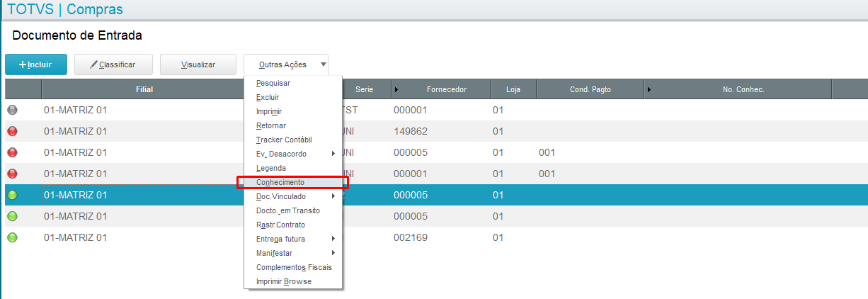
Task: Click green status icon in row 002169
Action: [x=12, y=237]
